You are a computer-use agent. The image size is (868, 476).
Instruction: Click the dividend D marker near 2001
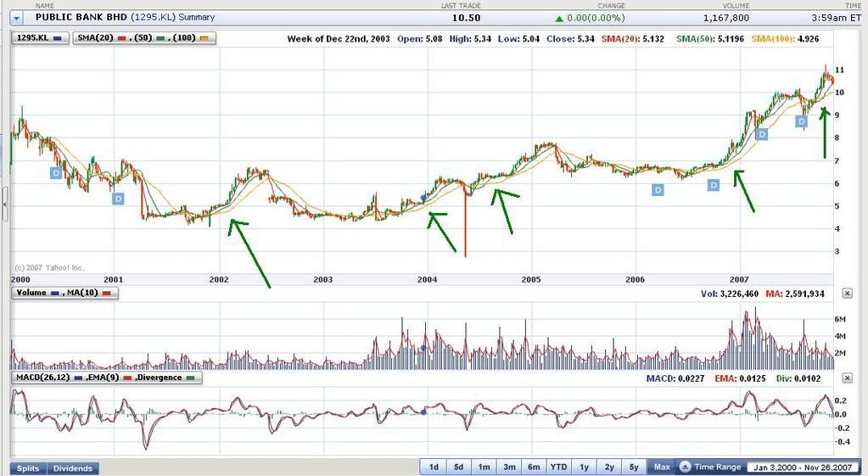[x=118, y=198]
